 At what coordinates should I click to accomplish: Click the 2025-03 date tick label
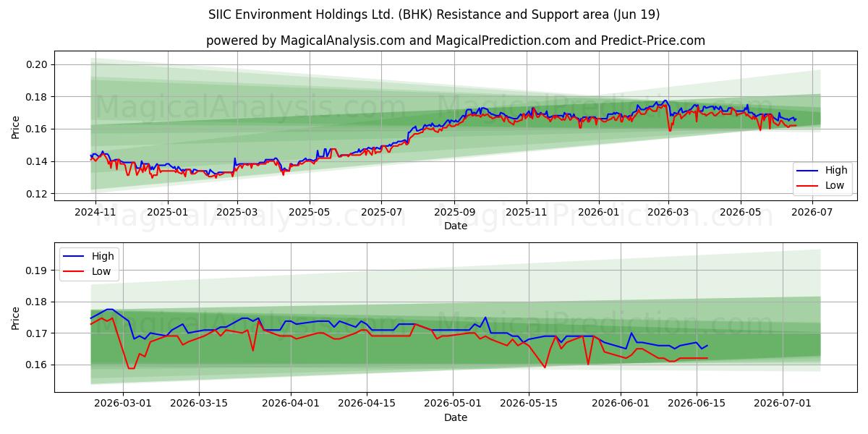click(237, 212)
